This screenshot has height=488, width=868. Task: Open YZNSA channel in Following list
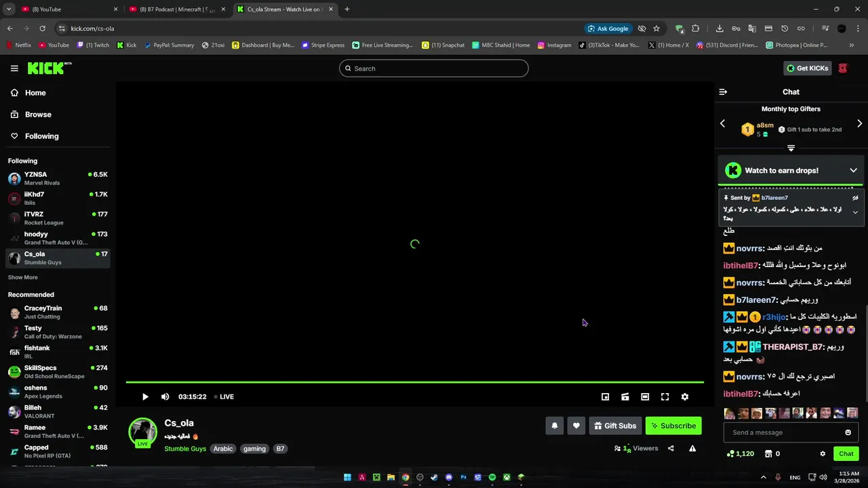58,178
